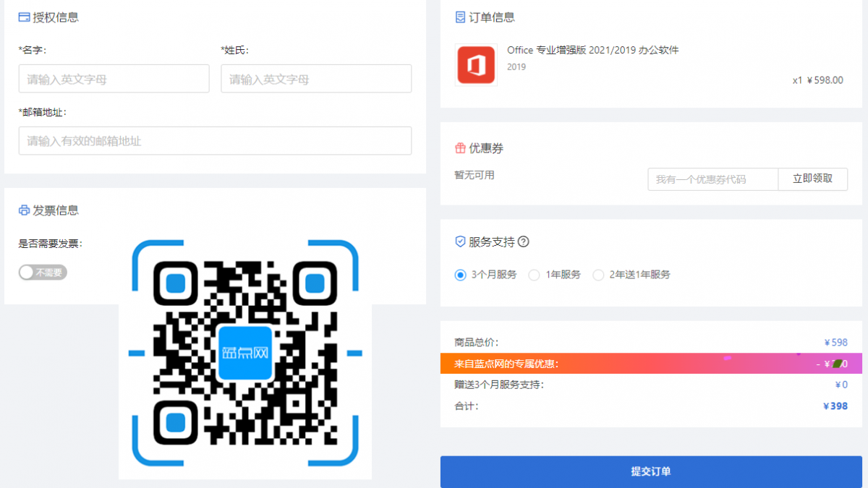
Task: Focus the 姓氏 last name input field
Action: click(x=316, y=79)
